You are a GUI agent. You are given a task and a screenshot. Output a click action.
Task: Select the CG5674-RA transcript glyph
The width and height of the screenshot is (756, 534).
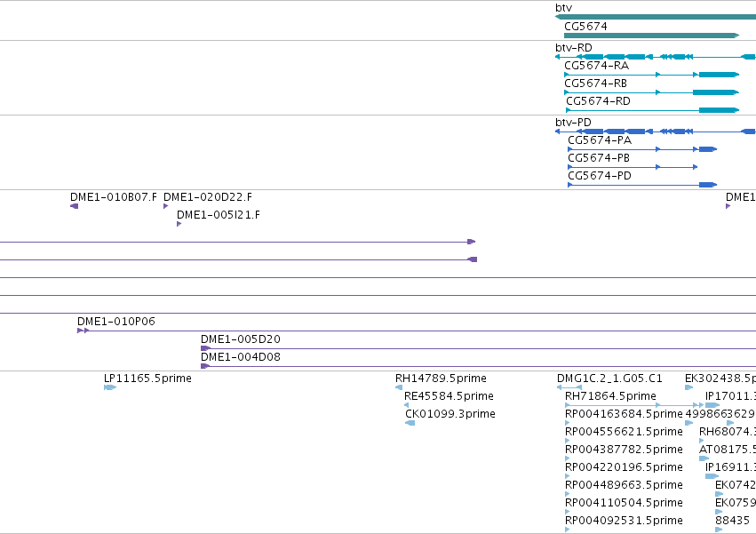click(651, 75)
